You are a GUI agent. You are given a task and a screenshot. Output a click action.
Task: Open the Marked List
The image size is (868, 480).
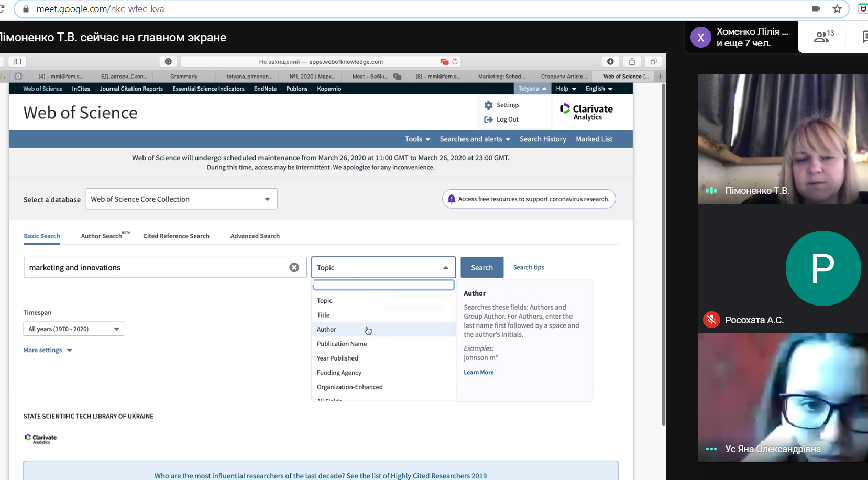click(594, 139)
